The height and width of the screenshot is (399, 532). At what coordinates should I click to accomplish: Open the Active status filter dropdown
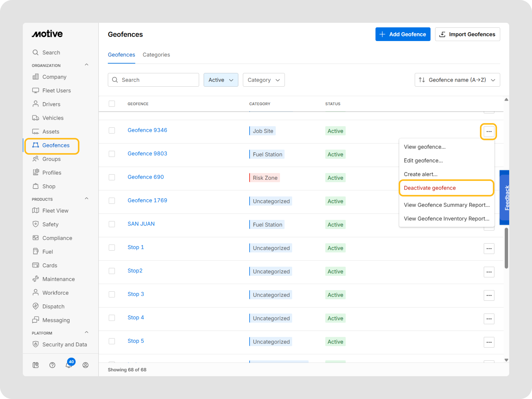tap(221, 80)
